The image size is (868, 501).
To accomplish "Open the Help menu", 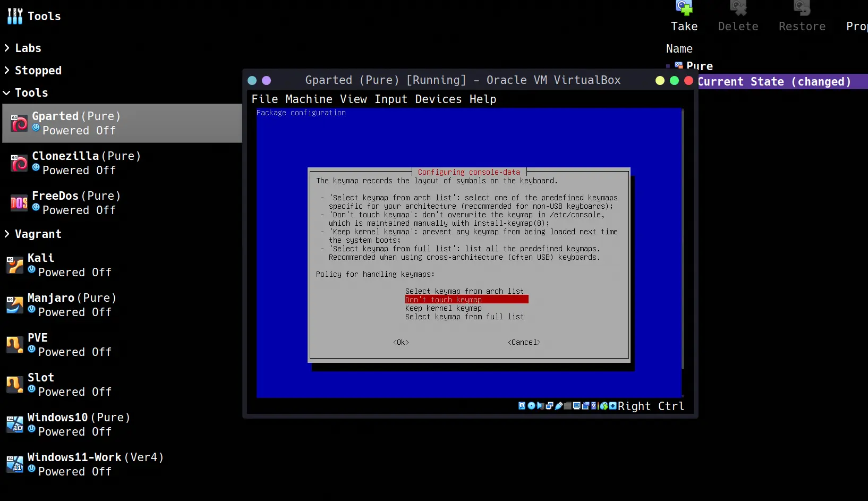I will click(483, 99).
